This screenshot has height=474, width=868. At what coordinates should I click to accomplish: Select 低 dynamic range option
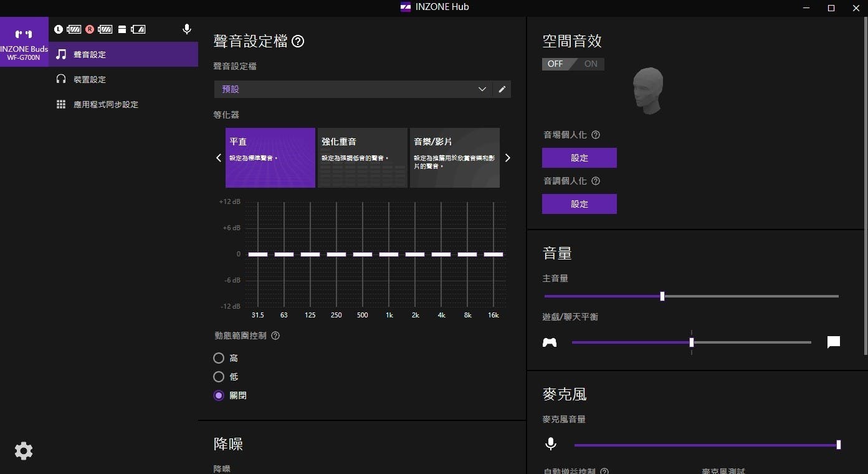tap(219, 377)
